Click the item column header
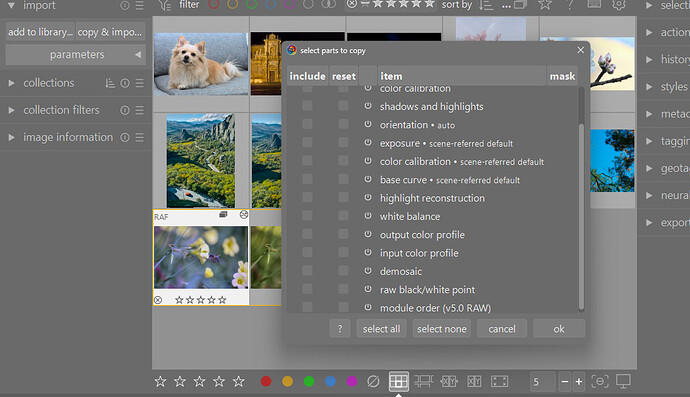The height and width of the screenshot is (397, 690). click(x=462, y=76)
